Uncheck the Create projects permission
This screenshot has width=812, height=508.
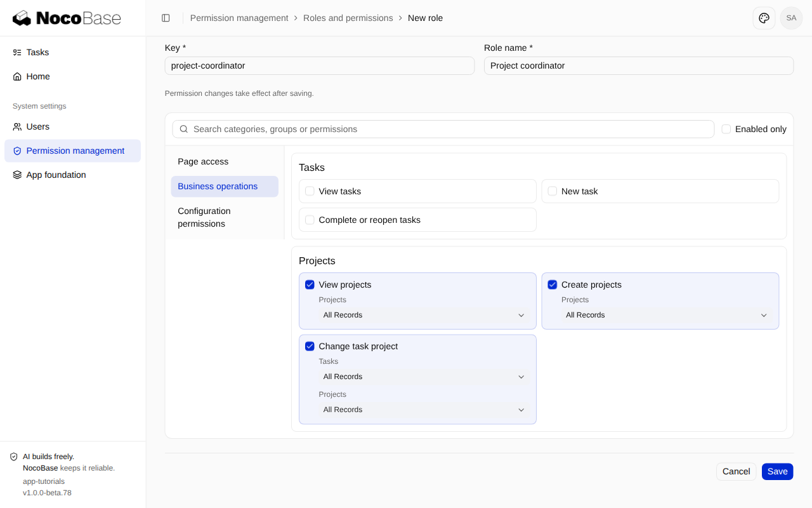tap(552, 284)
